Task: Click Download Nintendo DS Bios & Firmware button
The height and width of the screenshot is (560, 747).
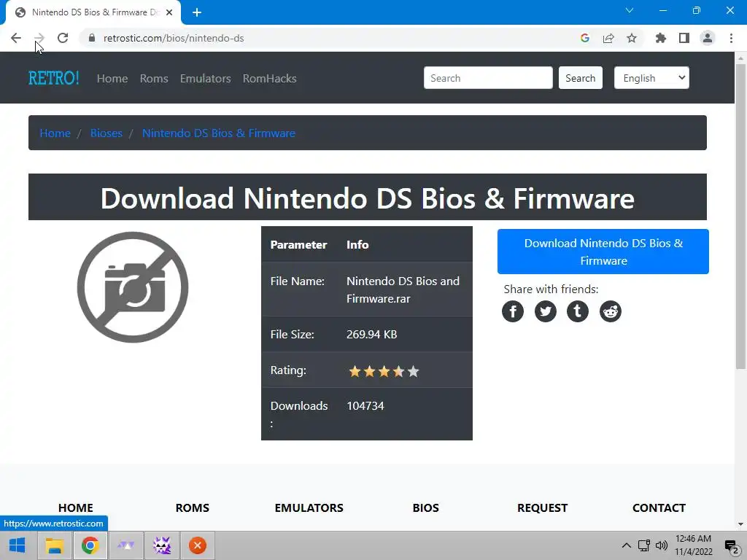Action: (x=603, y=252)
